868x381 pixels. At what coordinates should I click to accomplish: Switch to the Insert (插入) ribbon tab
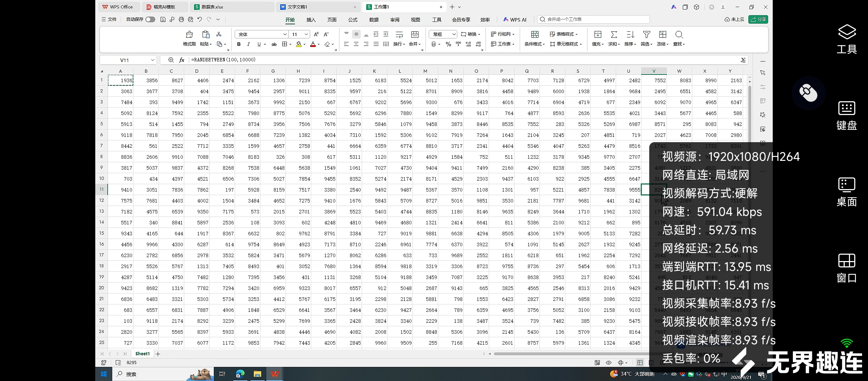click(311, 20)
